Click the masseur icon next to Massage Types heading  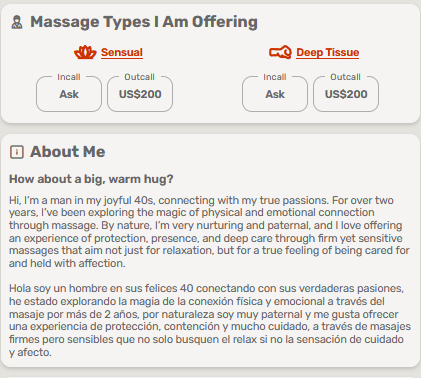17,22
